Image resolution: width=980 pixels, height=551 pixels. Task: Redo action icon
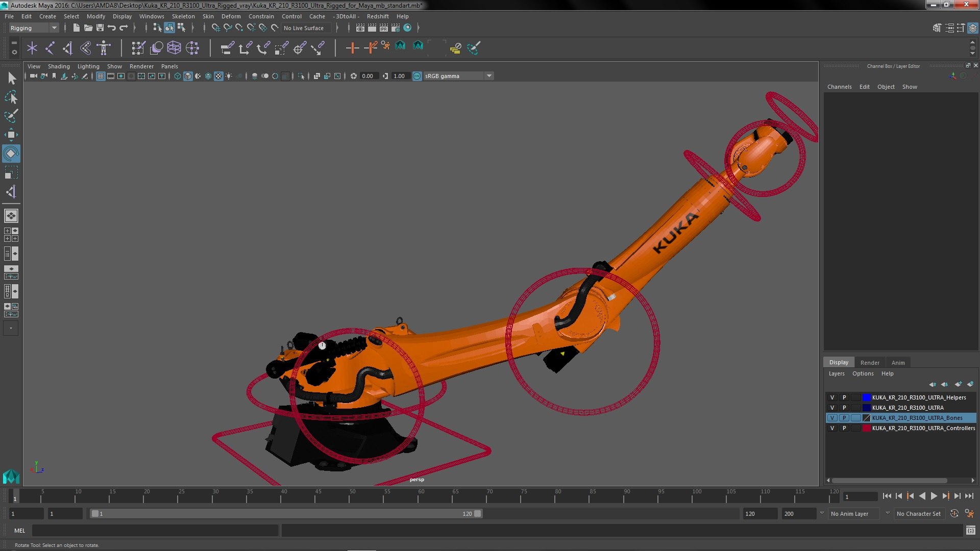pyautogui.click(x=124, y=28)
